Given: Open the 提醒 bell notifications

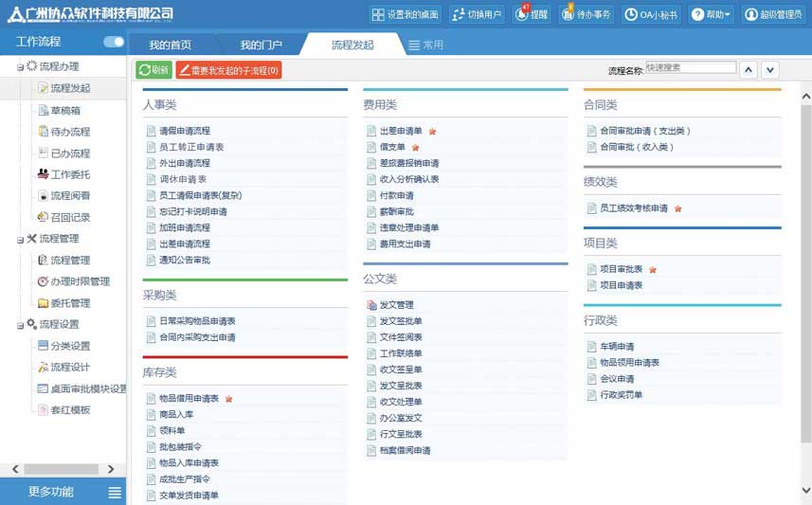Looking at the screenshot, I should pyautogui.click(x=532, y=14).
